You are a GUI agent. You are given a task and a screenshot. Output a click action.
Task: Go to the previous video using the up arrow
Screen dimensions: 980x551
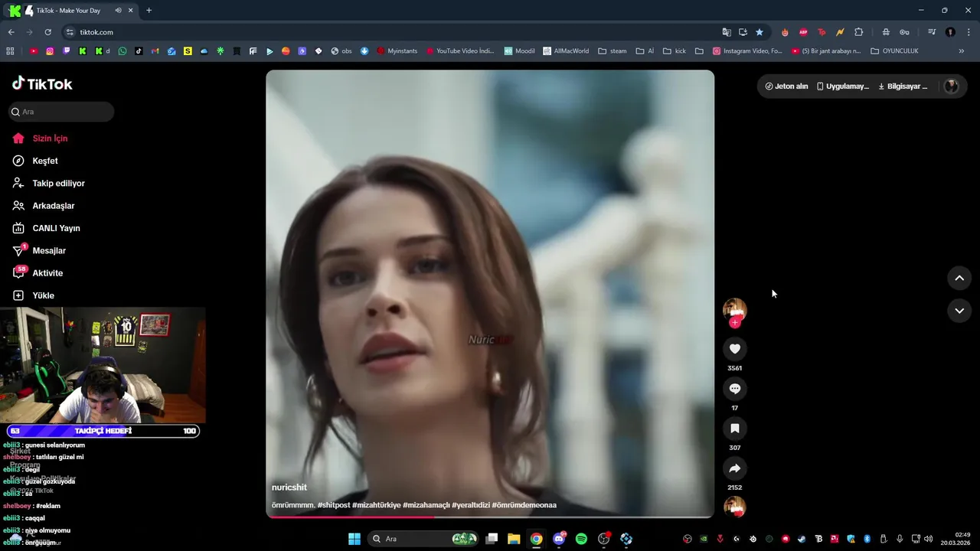(x=959, y=278)
